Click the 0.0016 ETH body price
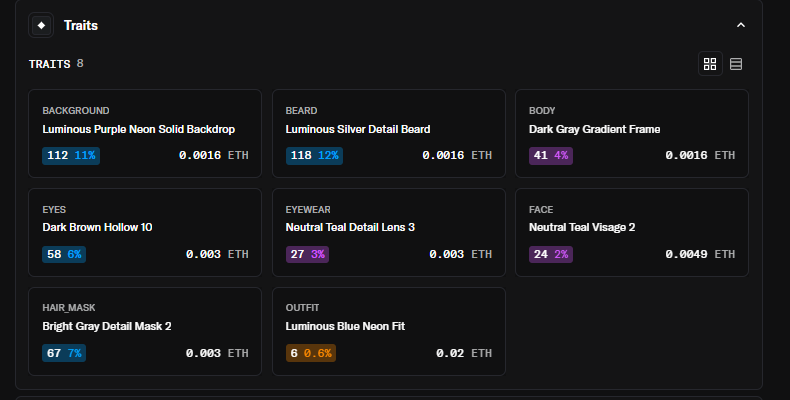This screenshot has height=400, width=790. point(700,156)
